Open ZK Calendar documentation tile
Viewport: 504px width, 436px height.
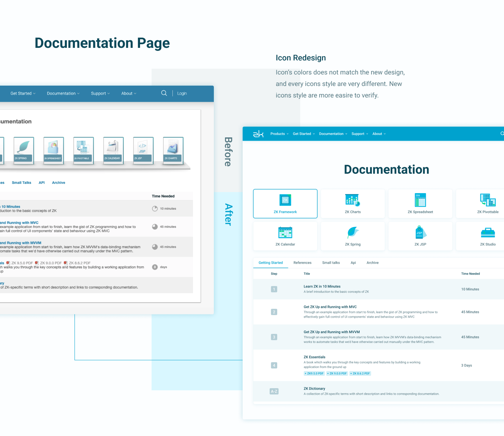coord(285,236)
